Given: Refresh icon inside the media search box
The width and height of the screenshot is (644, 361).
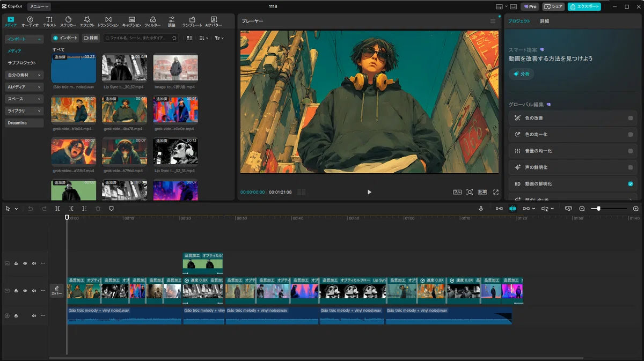Looking at the screenshot, I should click(x=174, y=38).
